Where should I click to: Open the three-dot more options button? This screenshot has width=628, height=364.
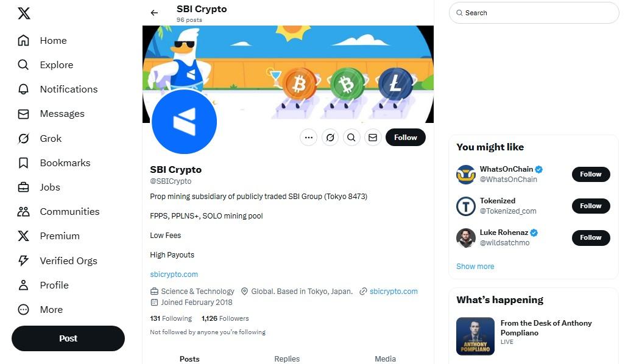(308, 138)
